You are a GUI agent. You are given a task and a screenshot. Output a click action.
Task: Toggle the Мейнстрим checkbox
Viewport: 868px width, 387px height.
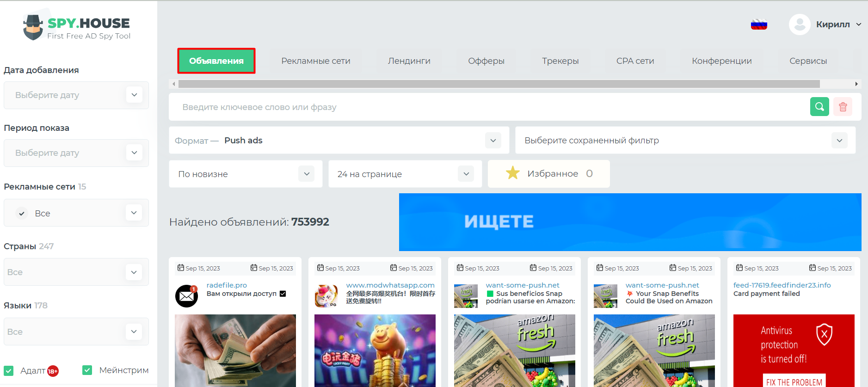pyautogui.click(x=87, y=370)
